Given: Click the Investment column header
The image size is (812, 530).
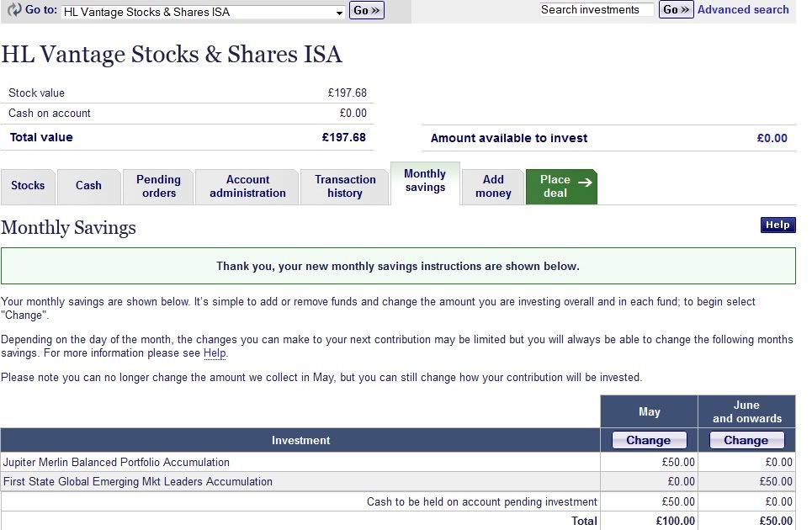Looking at the screenshot, I should [x=300, y=441].
